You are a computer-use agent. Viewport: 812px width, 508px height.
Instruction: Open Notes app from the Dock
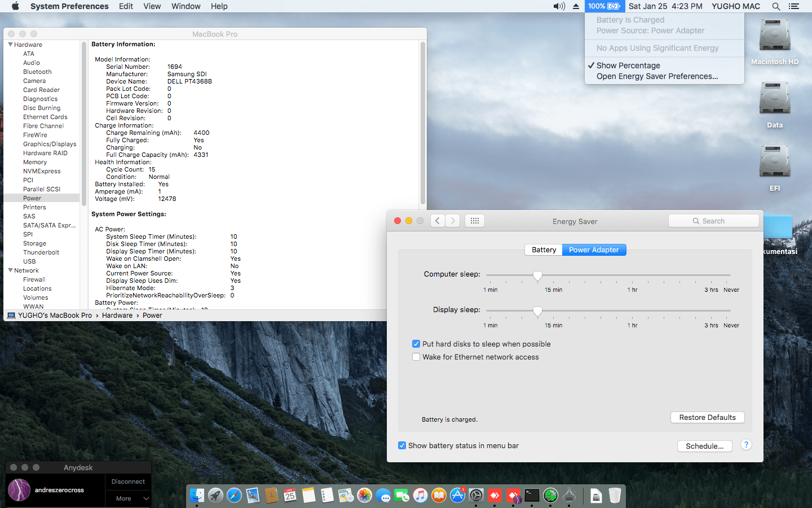pyautogui.click(x=308, y=495)
